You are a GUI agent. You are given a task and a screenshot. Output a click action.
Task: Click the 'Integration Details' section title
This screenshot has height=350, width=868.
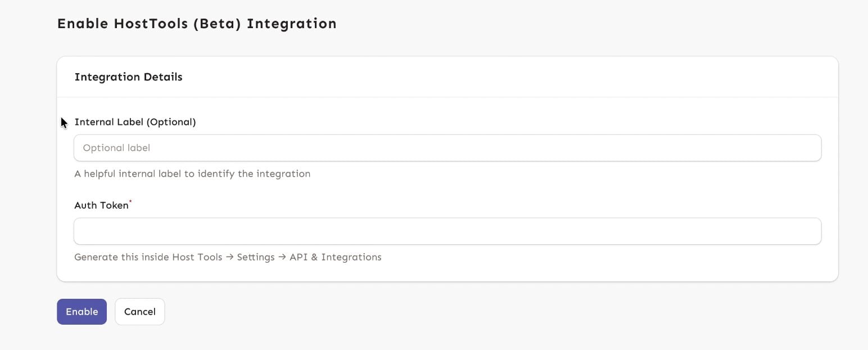click(128, 77)
